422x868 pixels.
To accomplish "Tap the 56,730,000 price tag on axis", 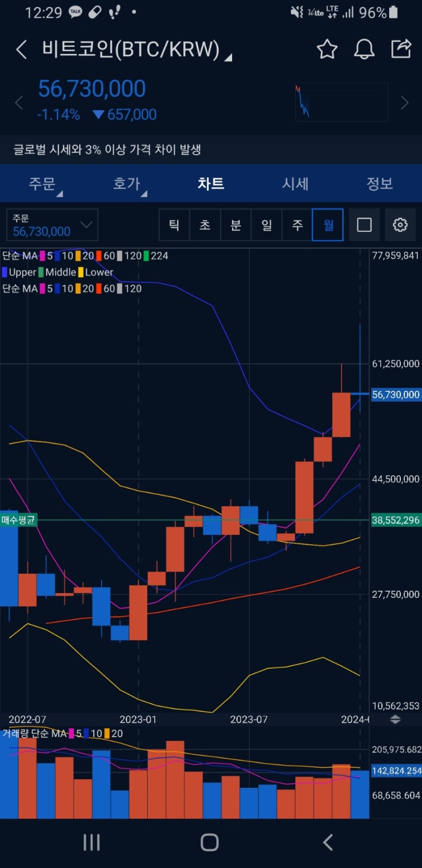I will coord(396,394).
